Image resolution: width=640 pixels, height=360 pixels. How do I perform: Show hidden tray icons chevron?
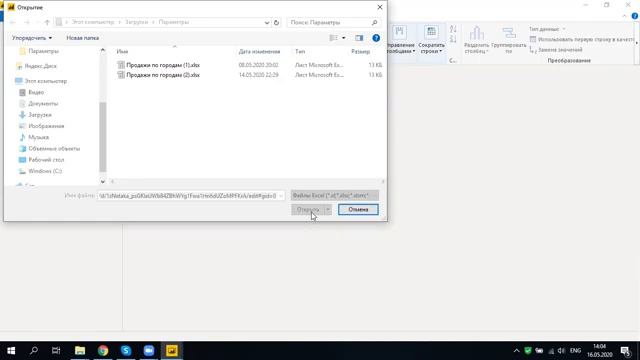pos(516,351)
